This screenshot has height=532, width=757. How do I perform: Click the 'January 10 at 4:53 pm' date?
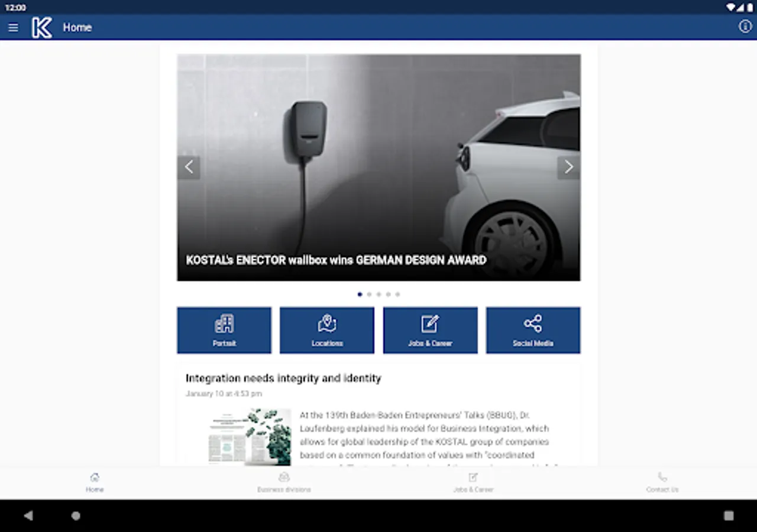[224, 394]
